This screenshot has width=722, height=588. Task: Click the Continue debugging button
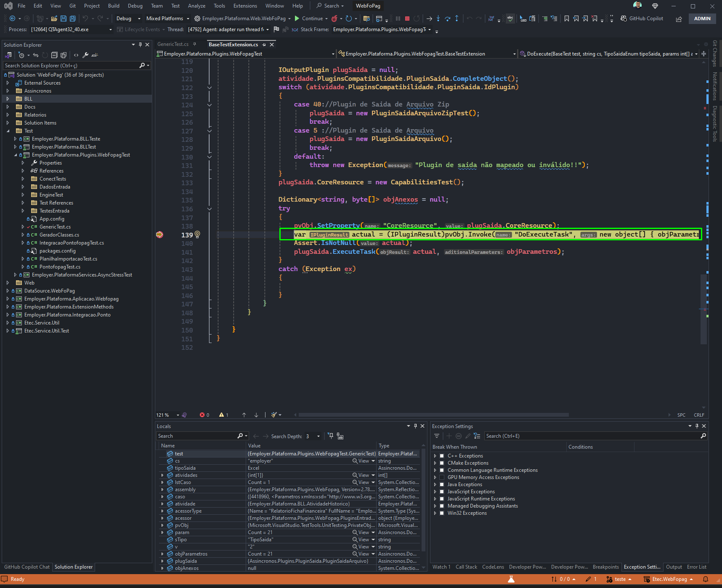tap(309, 19)
